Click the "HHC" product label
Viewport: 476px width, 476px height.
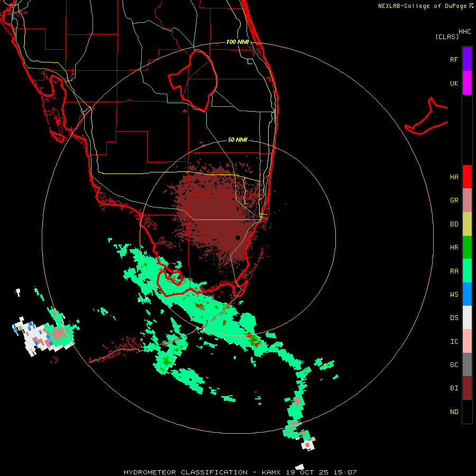coord(464,32)
